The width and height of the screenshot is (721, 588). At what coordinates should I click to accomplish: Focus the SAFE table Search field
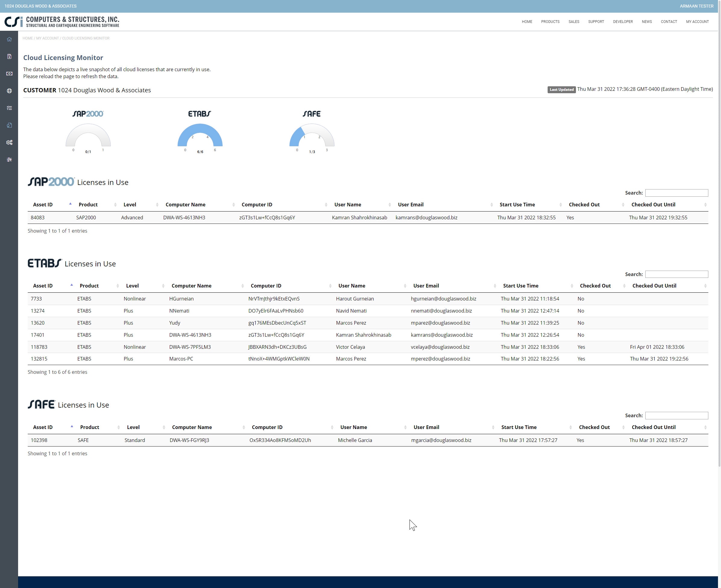(x=676, y=416)
